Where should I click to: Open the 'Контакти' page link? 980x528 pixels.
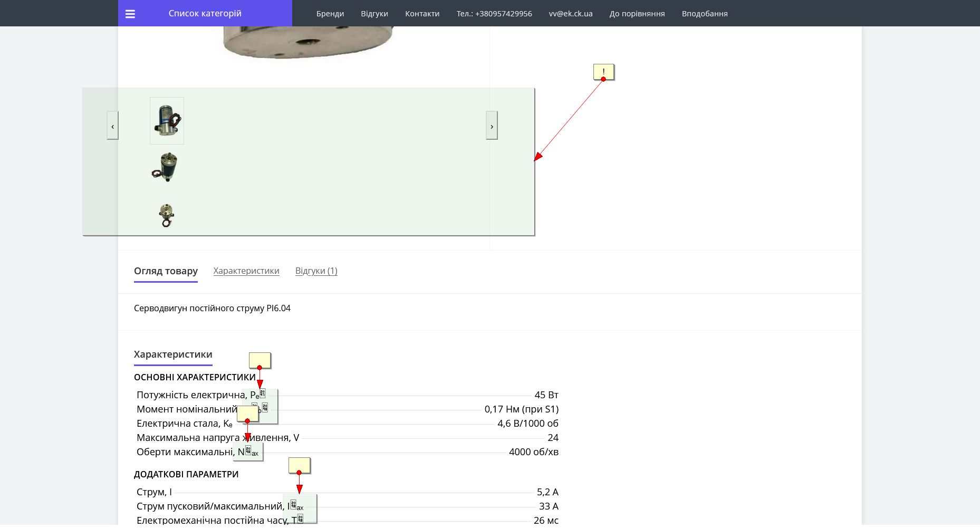[422, 14]
